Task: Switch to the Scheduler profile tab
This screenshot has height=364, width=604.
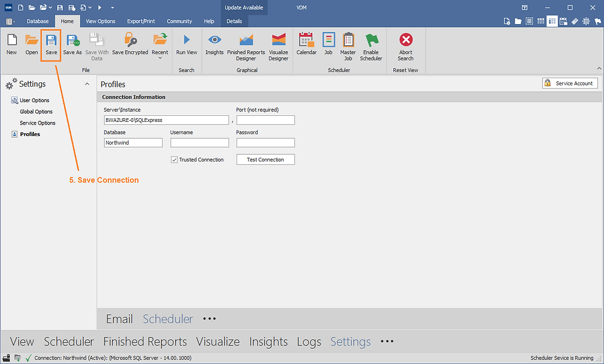Action: click(168, 319)
